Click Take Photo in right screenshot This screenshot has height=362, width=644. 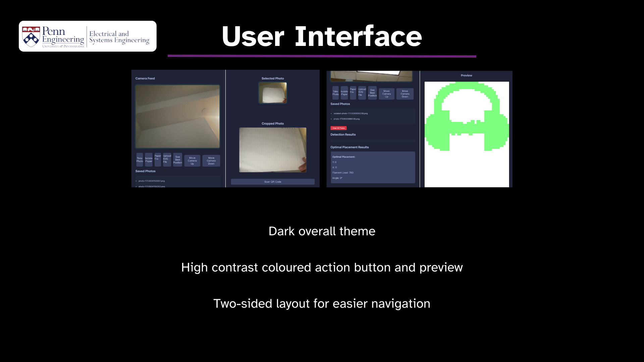[x=335, y=93]
